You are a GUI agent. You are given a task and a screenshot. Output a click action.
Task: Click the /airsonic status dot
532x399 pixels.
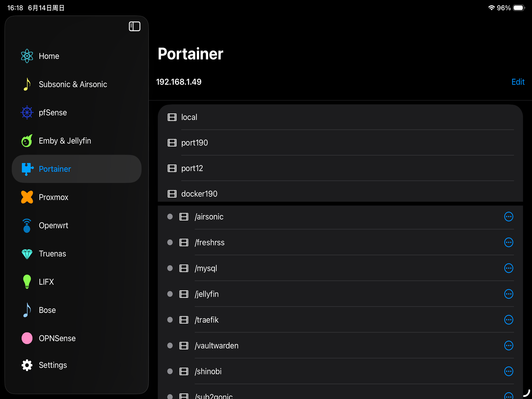click(170, 217)
